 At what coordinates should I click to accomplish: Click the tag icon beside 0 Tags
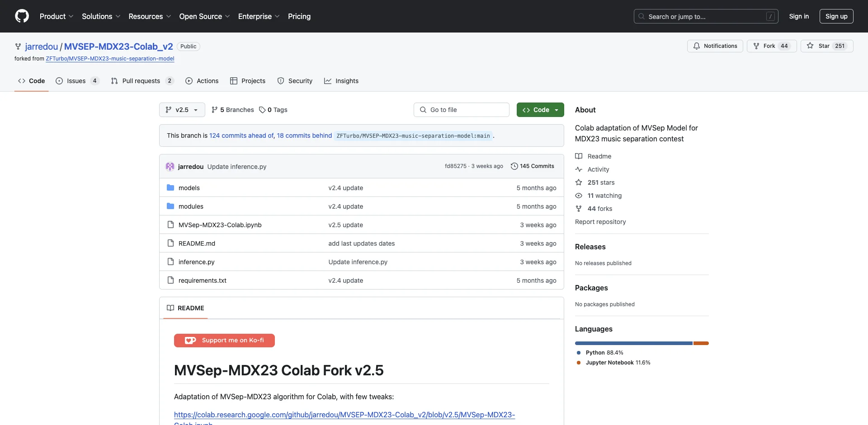pyautogui.click(x=262, y=110)
